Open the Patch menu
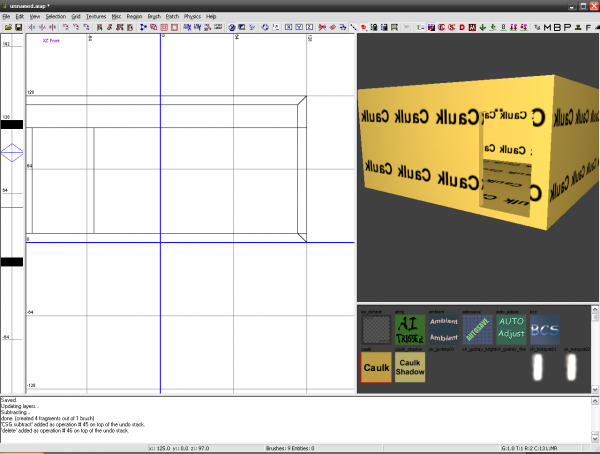This screenshot has width=600, height=454. tap(172, 16)
